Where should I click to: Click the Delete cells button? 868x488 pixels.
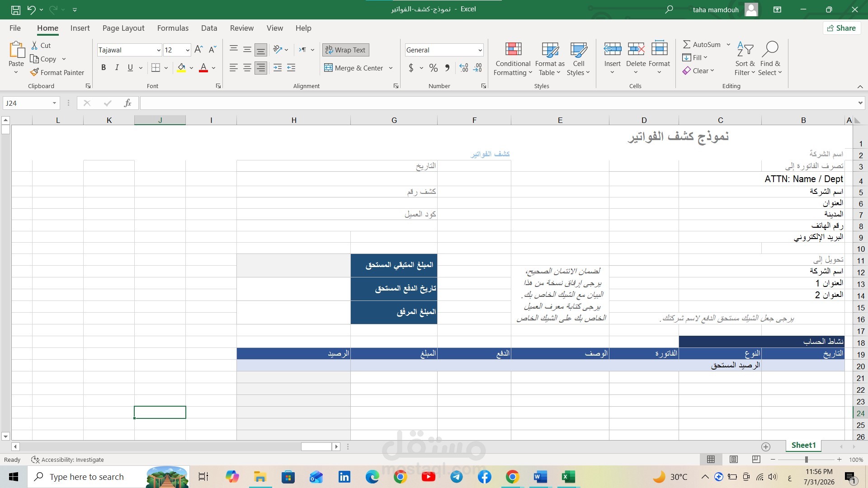click(x=636, y=53)
